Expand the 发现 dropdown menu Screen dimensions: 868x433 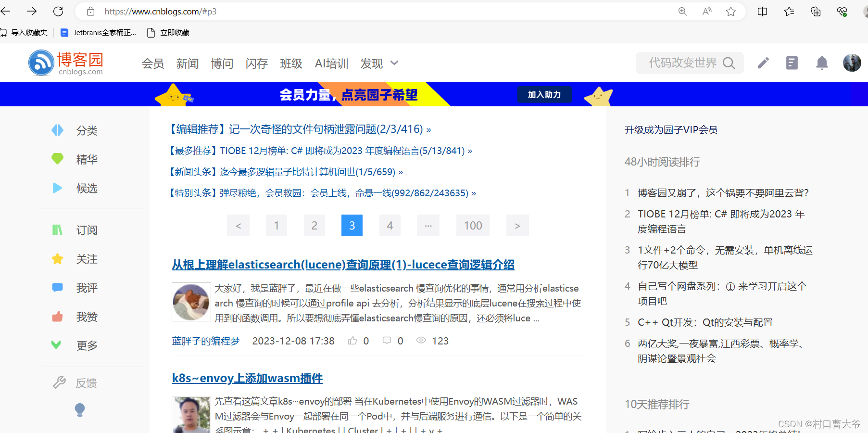coord(379,63)
